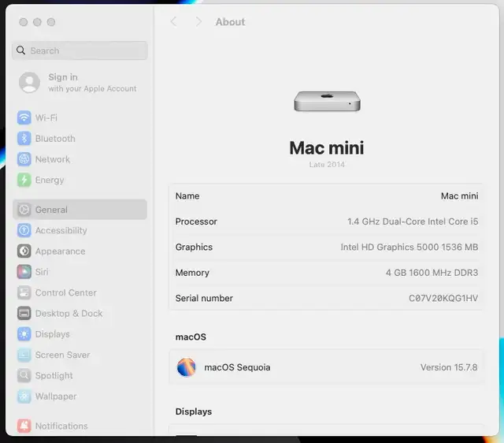Open Wallpaper icon in sidebar
The width and height of the screenshot is (504, 443).
[x=24, y=396]
